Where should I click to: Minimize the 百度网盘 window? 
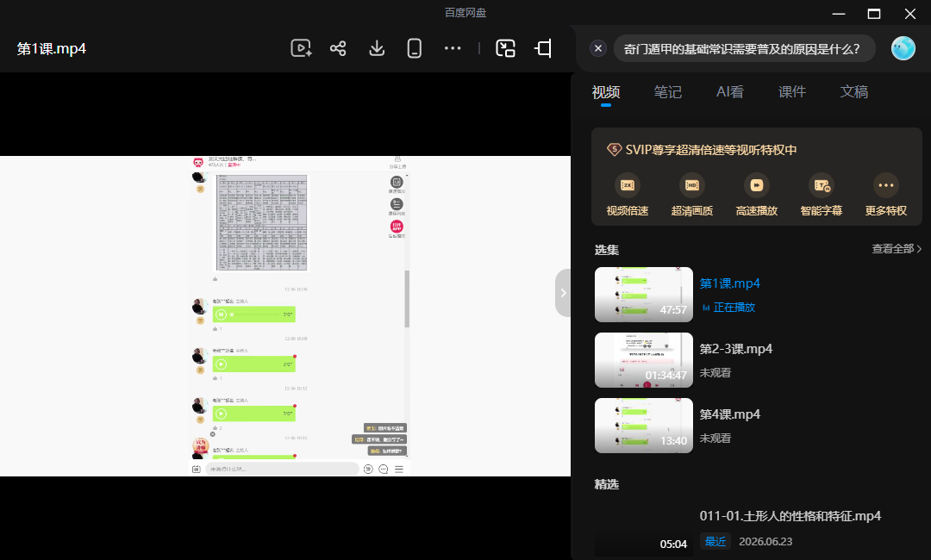[x=839, y=13]
